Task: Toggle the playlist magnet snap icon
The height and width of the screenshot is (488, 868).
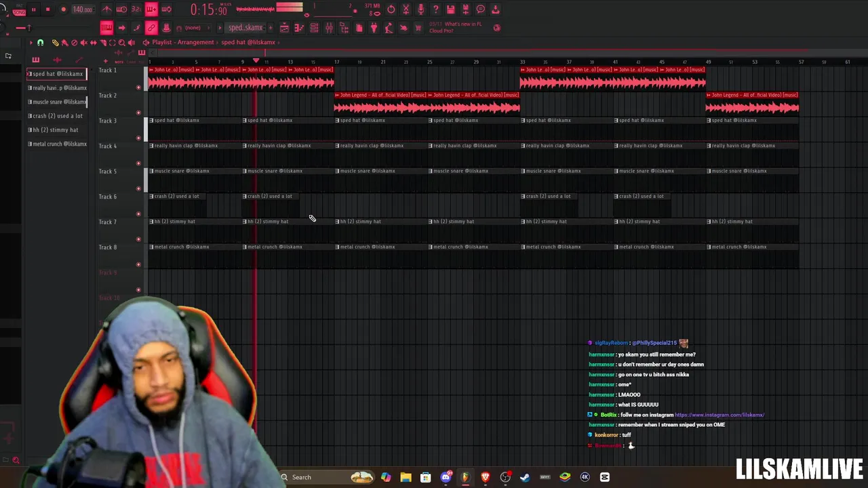Action: tap(40, 43)
